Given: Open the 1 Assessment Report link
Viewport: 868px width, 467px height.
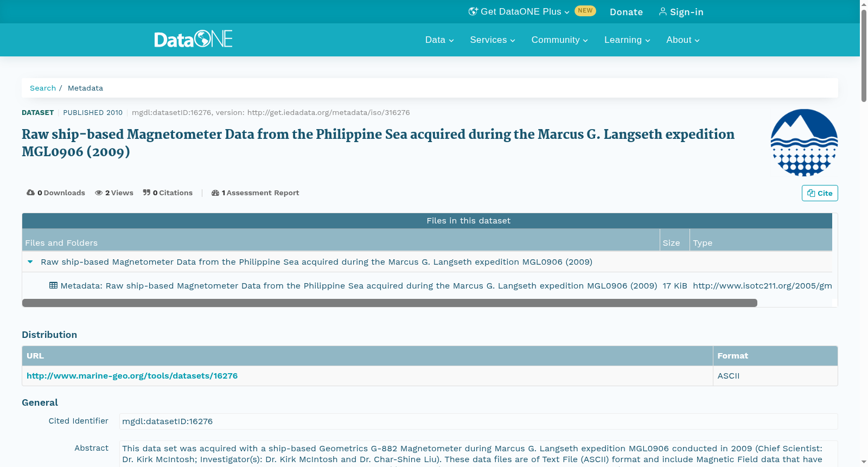Looking at the screenshot, I should [x=255, y=193].
